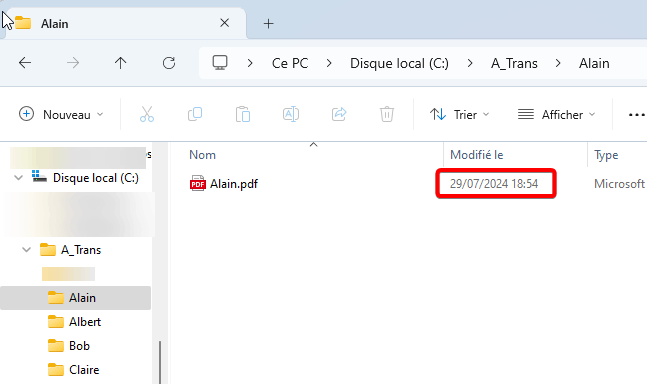Sort by the Modifié le column header

pos(477,155)
